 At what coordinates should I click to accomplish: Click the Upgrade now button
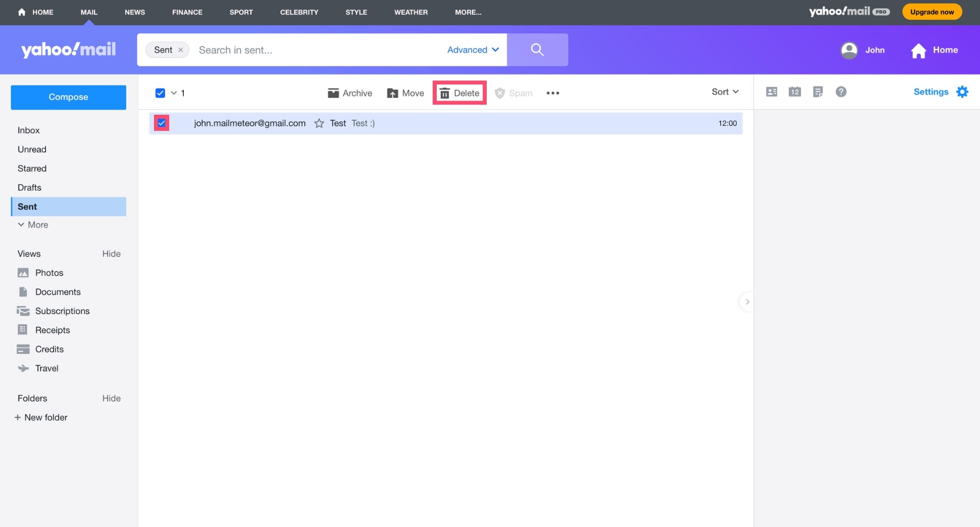tap(932, 11)
